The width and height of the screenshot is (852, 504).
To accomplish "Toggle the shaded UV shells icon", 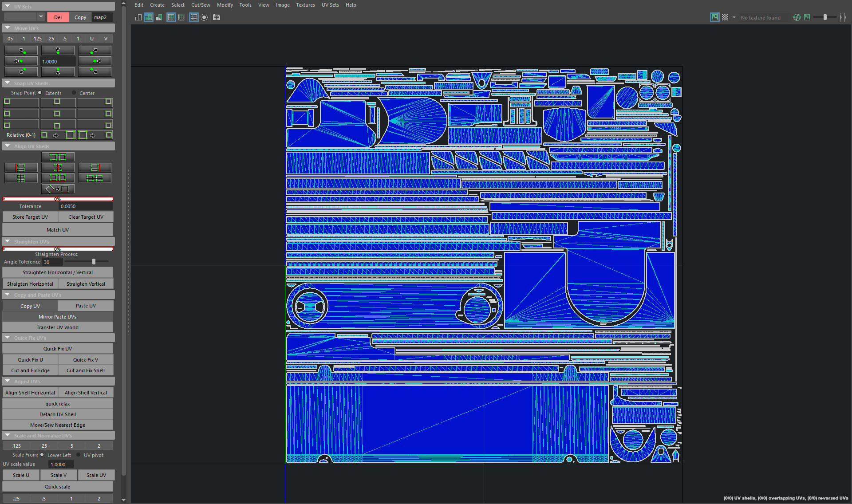I will (x=149, y=17).
